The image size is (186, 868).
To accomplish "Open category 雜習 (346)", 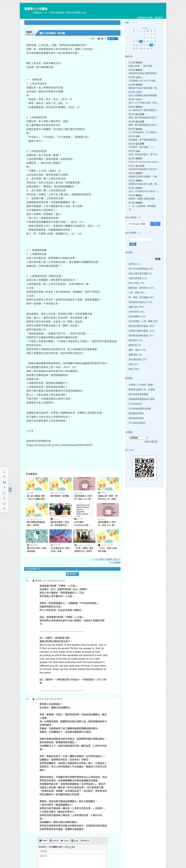I will [134, 369].
